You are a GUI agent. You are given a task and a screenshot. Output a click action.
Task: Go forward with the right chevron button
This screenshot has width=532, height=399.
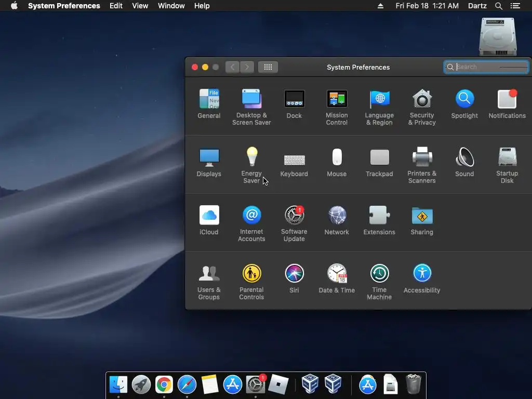(247, 67)
